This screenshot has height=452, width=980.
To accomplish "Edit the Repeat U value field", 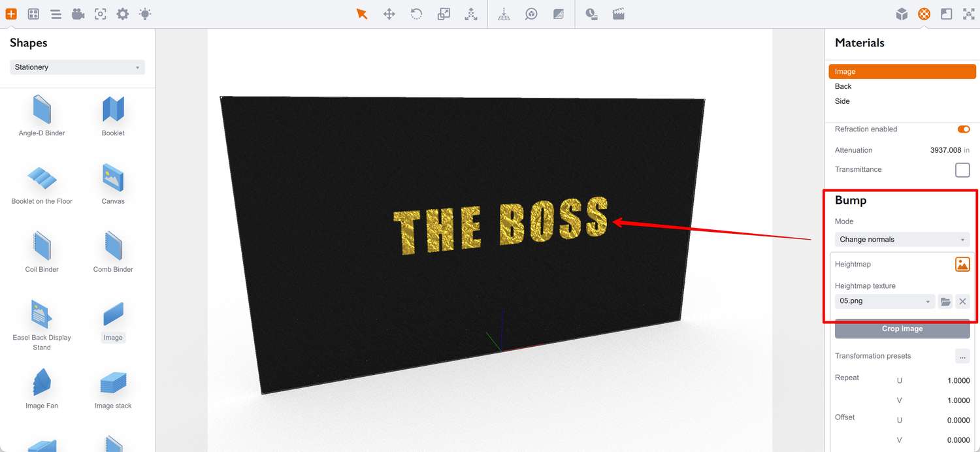I will click(x=958, y=381).
